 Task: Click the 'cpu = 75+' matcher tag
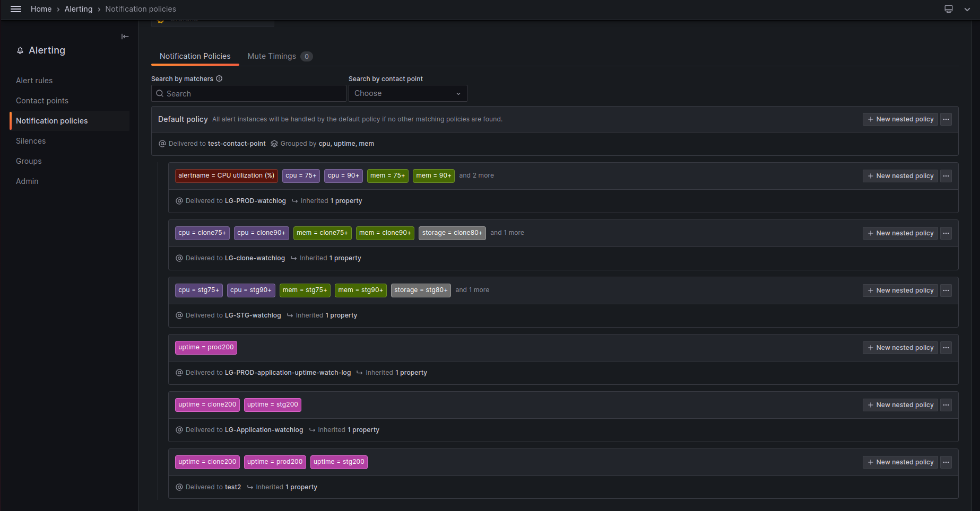[301, 175]
